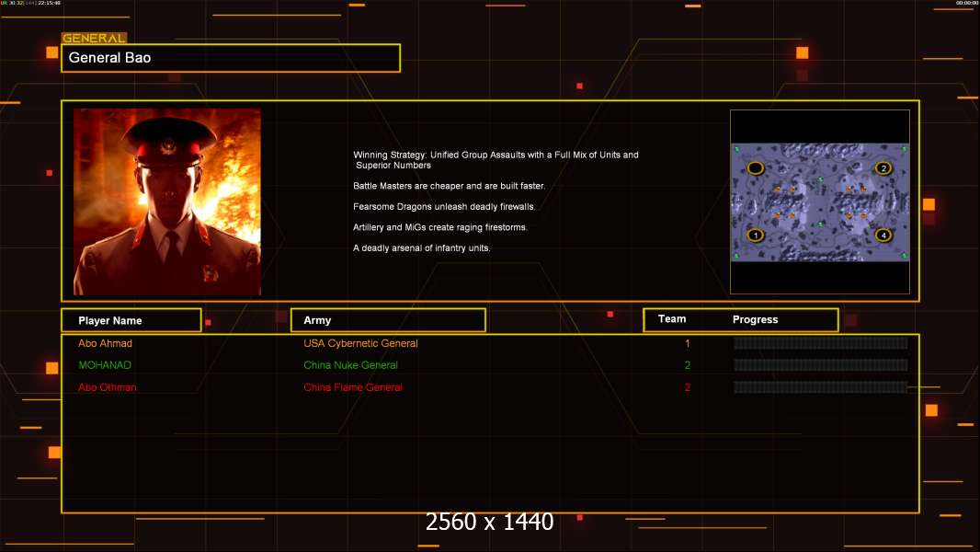Select the unnumbered start position on map

click(x=756, y=168)
